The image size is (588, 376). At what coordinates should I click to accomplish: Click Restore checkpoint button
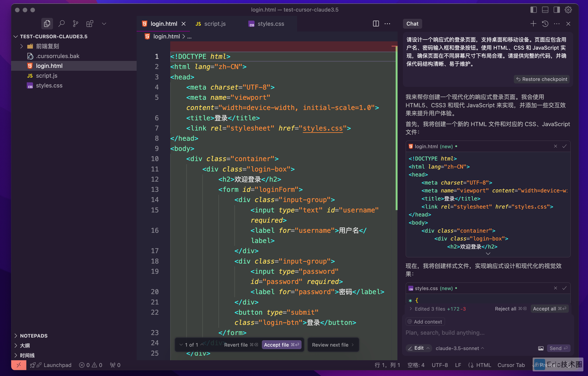[x=542, y=79]
